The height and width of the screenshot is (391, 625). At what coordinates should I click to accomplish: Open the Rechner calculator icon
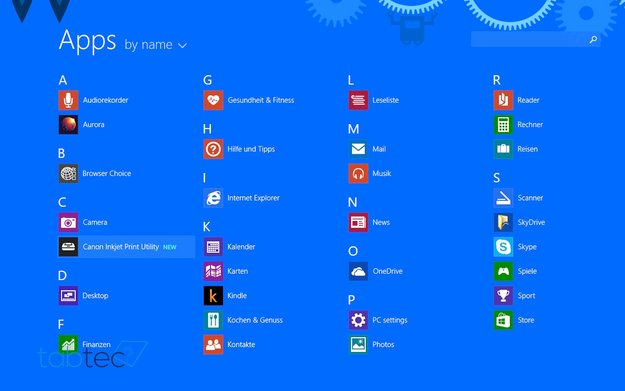[x=503, y=124]
